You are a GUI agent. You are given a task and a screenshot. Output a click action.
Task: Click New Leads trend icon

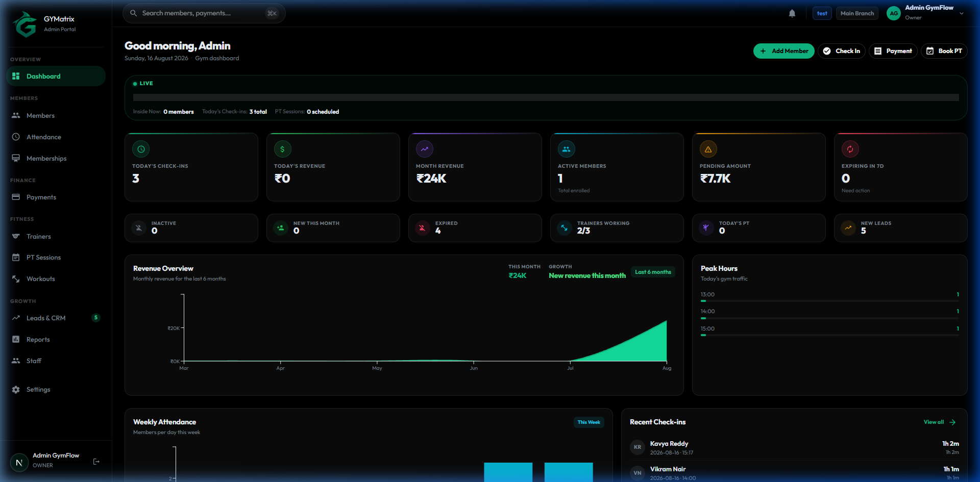tap(848, 228)
